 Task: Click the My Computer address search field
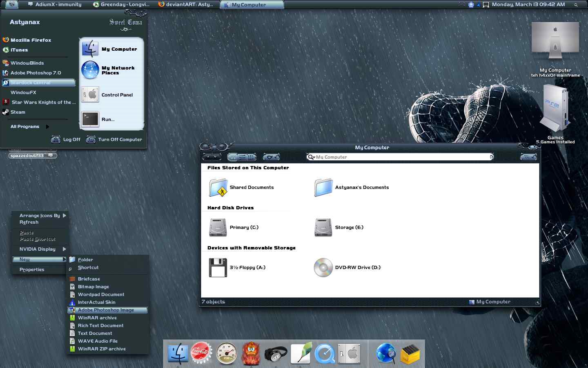[x=400, y=157]
